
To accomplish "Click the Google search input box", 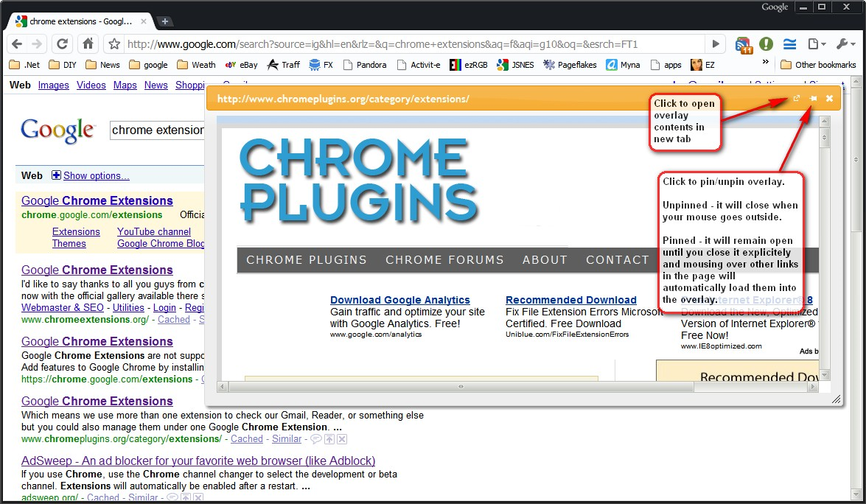I will coord(157,130).
